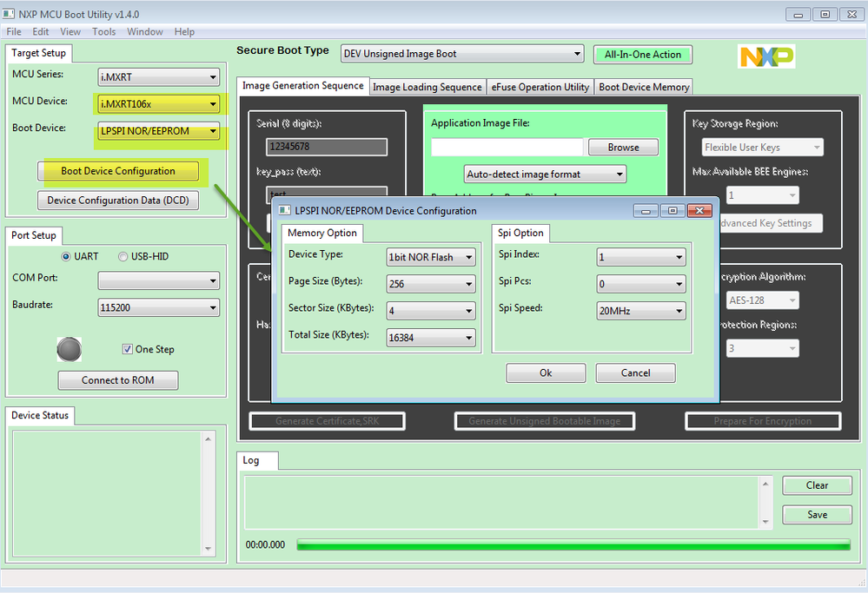Open the View menu
The height and width of the screenshot is (593, 868).
tap(70, 31)
